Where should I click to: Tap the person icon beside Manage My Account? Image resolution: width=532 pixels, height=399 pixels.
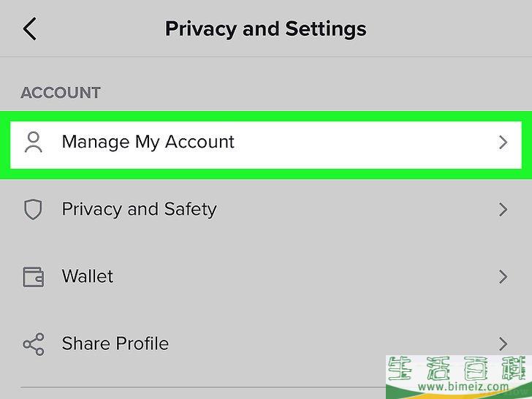(34, 142)
